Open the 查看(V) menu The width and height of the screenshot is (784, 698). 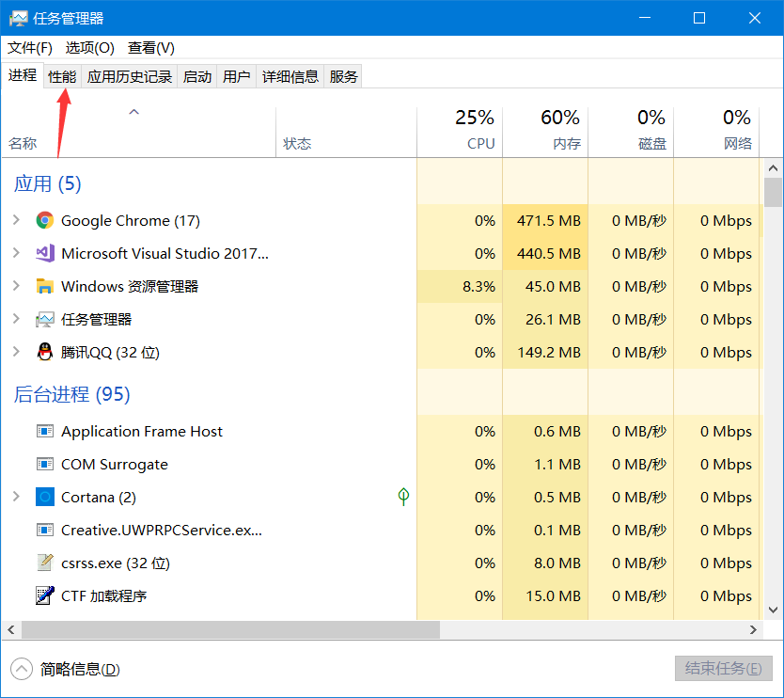[151, 48]
